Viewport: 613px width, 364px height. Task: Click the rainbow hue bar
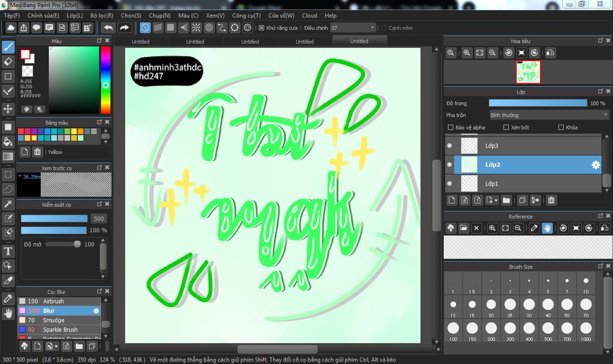[x=105, y=80]
